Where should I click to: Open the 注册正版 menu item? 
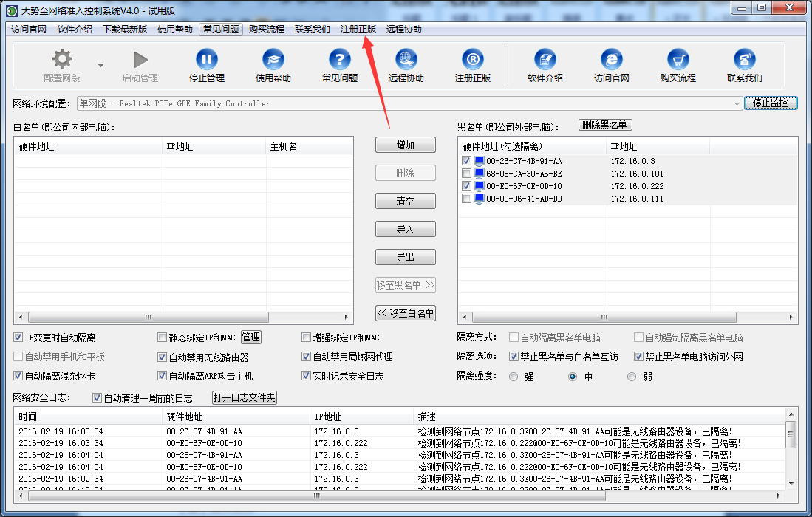point(358,30)
